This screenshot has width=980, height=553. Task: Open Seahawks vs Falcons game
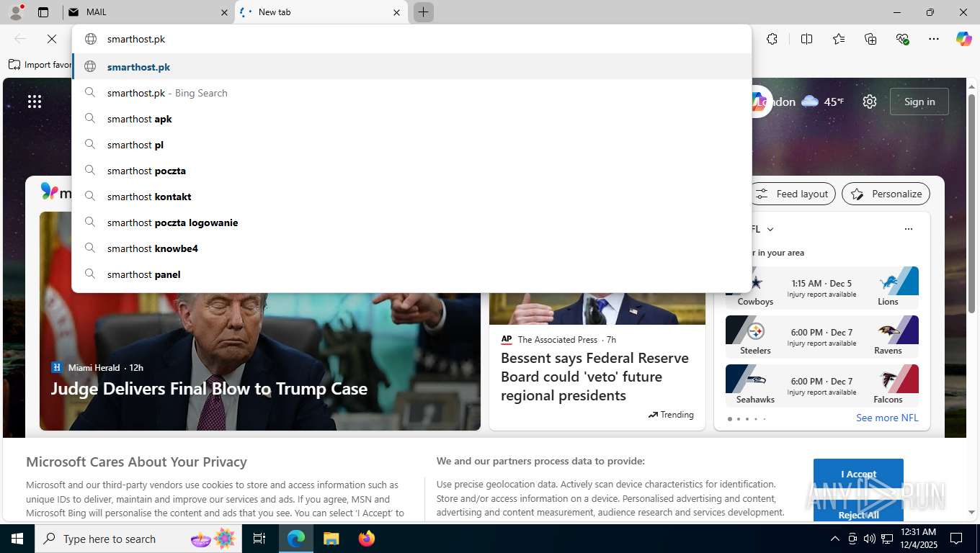pyautogui.click(x=822, y=386)
